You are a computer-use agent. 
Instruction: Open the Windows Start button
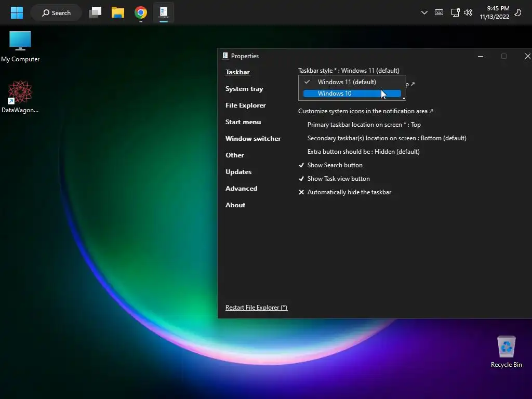[17, 13]
